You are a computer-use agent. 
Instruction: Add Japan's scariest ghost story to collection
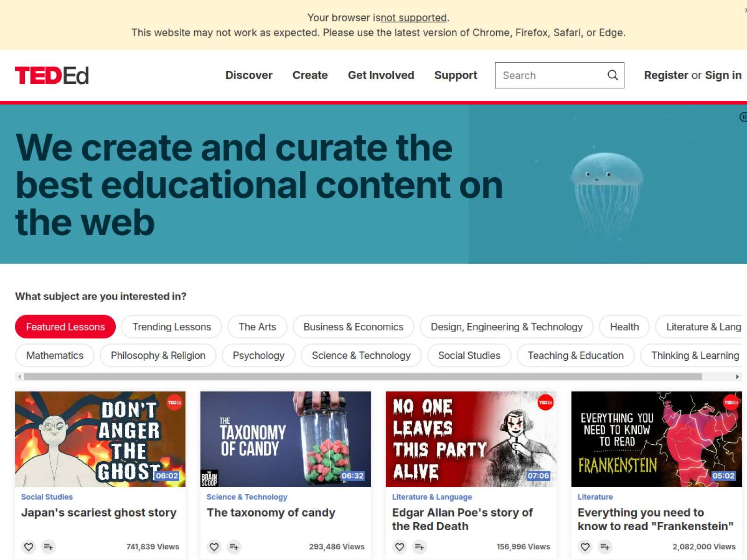coord(49,546)
